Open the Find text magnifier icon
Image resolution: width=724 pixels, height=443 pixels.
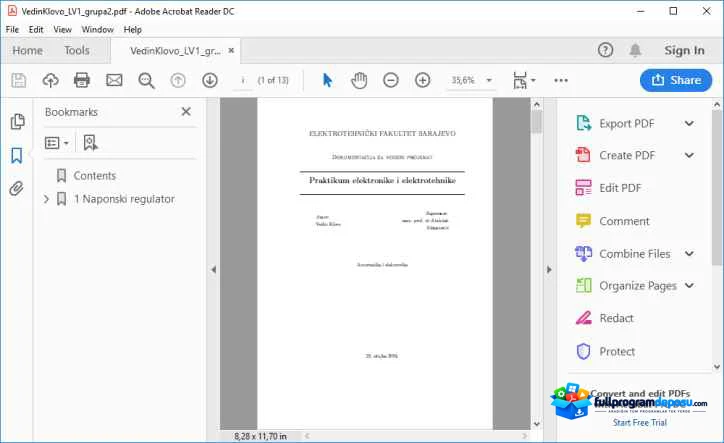[146, 80]
